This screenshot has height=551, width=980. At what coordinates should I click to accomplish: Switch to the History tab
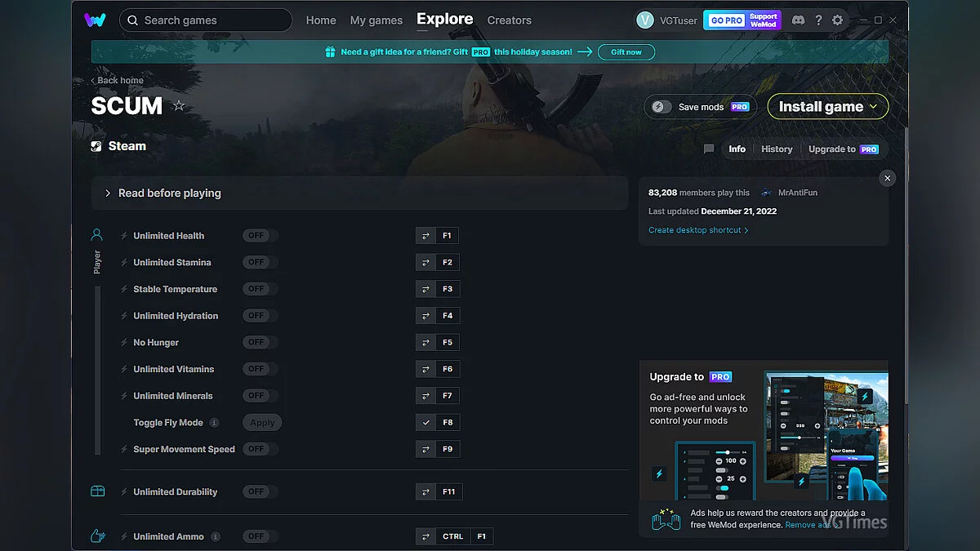click(x=777, y=149)
